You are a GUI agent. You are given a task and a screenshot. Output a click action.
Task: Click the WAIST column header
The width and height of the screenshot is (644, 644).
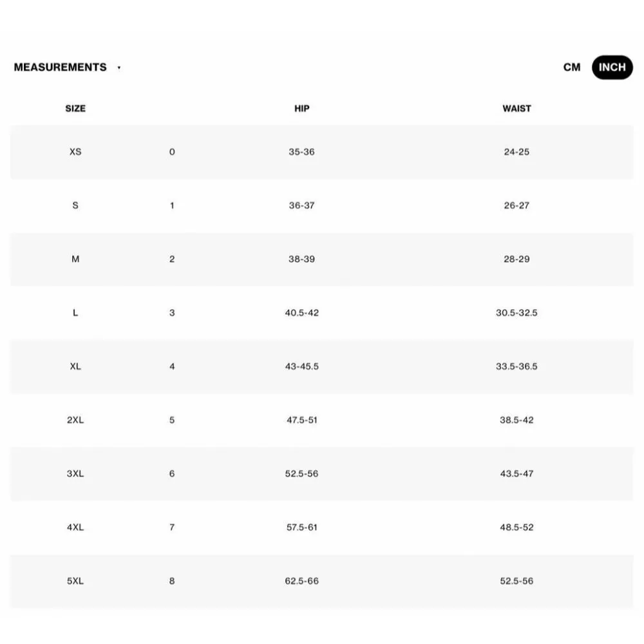click(x=516, y=108)
